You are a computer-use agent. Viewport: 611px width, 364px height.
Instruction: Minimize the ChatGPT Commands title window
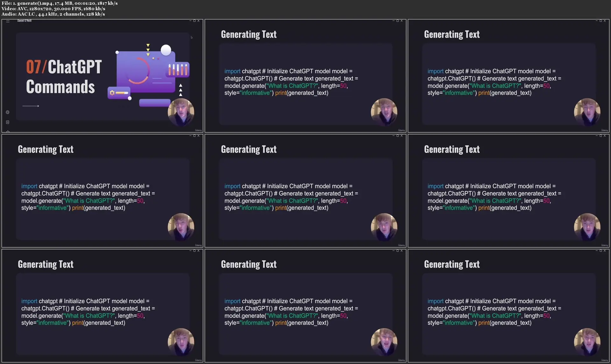(x=190, y=21)
